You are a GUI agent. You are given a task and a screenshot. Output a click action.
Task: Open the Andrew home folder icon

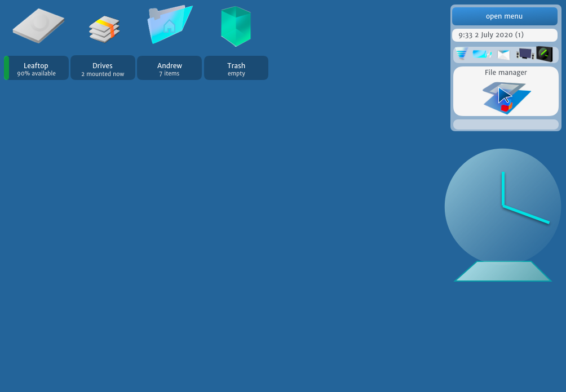click(x=170, y=24)
